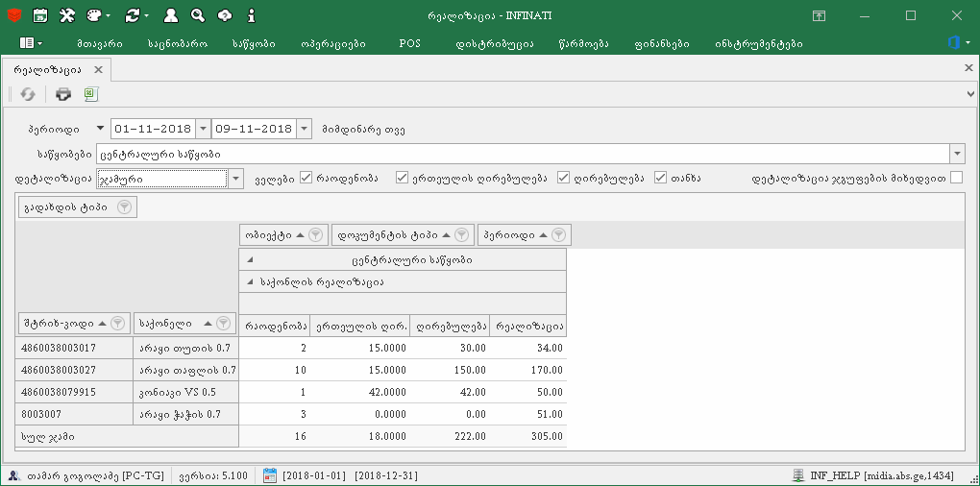
Task: Close the რეალიზაცია tab
Action: (x=98, y=69)
